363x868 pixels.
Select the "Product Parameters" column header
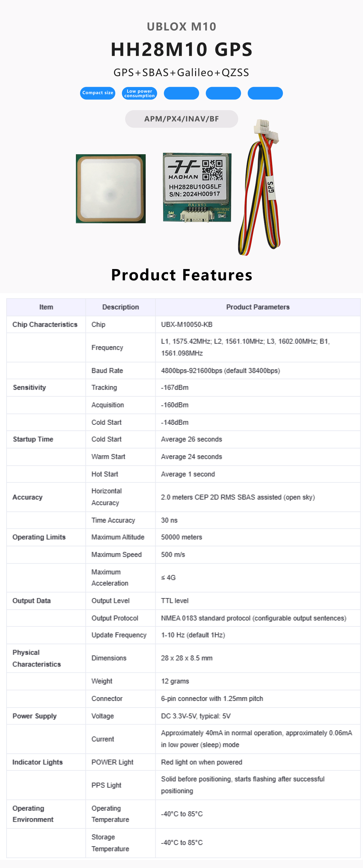[x=258, y=307]
